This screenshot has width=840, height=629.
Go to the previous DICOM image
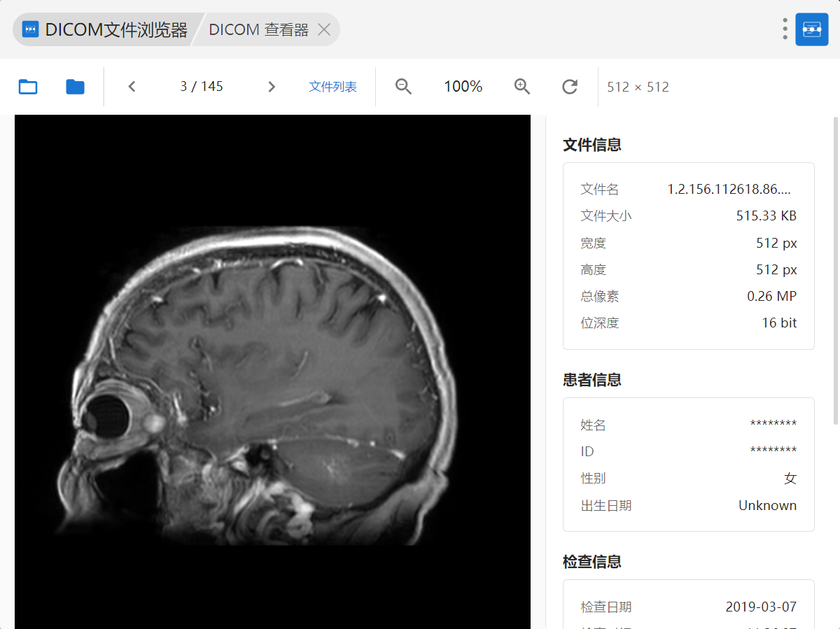[x=132, y=87]
